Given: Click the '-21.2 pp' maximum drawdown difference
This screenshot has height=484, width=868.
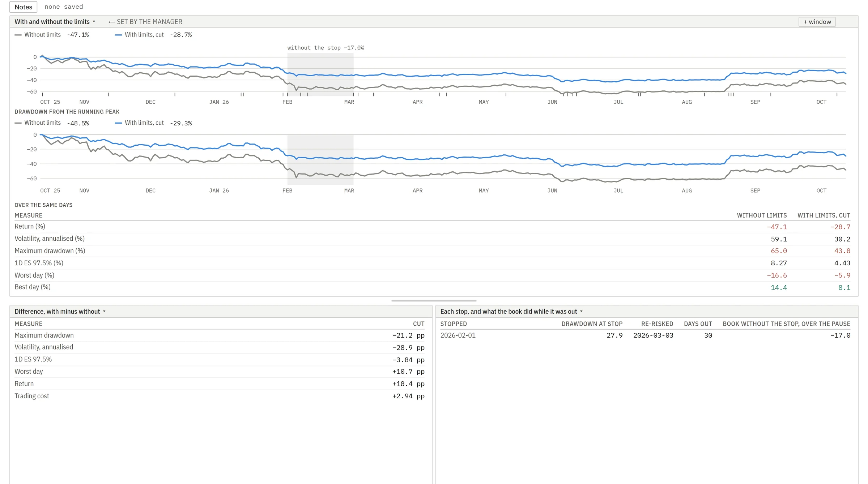Looking at the screenshot, I should pyautogui.click(x=408, y=335).
